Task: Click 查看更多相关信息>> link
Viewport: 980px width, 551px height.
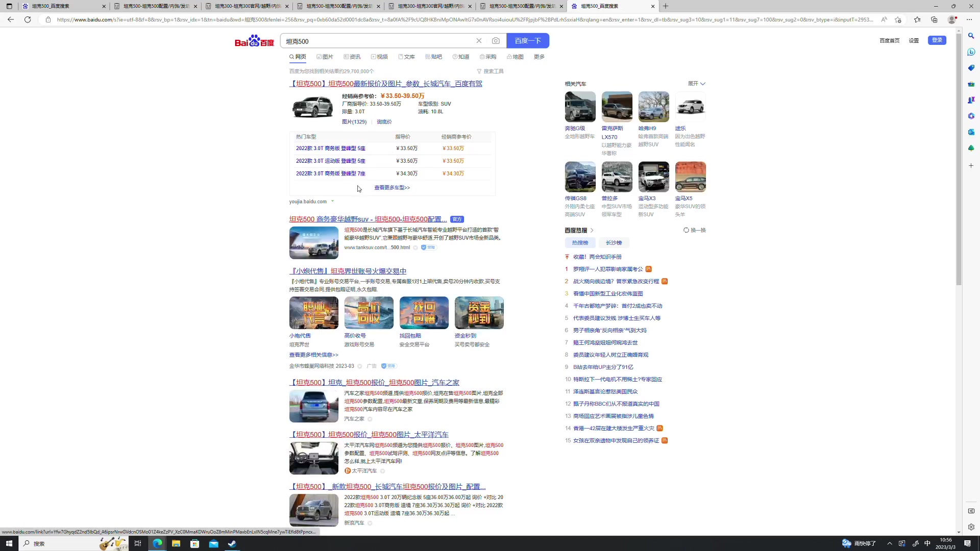Action: click(313, 355)
